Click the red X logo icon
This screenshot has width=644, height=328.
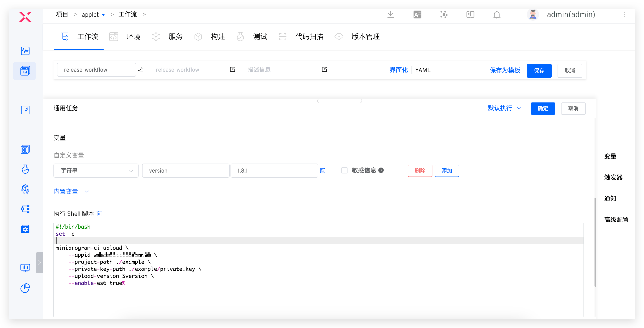click(25, 17)
